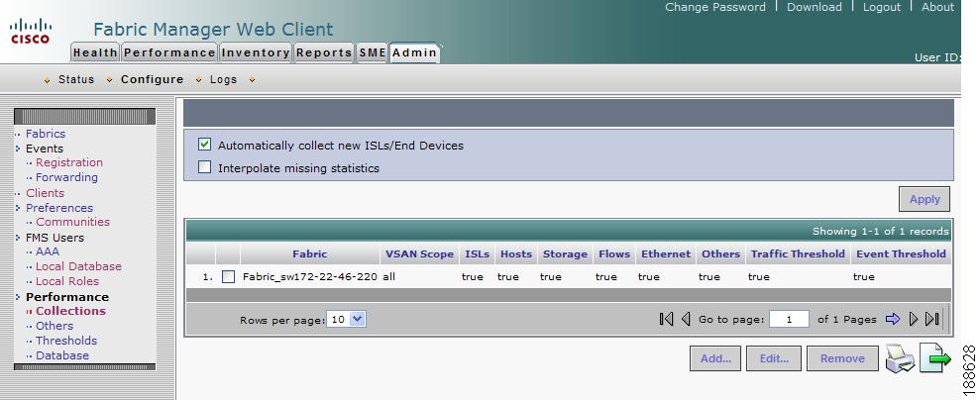Viewport: 980px width, 400px height.
Task: Click the Cisco logo
Action: pos(30,32)
